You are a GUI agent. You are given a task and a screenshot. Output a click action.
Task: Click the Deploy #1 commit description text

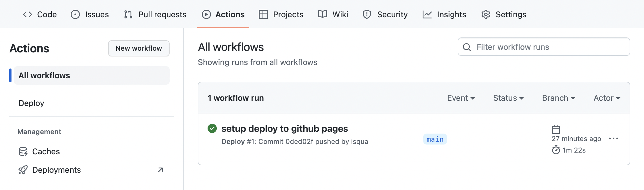tap(295, 142)
